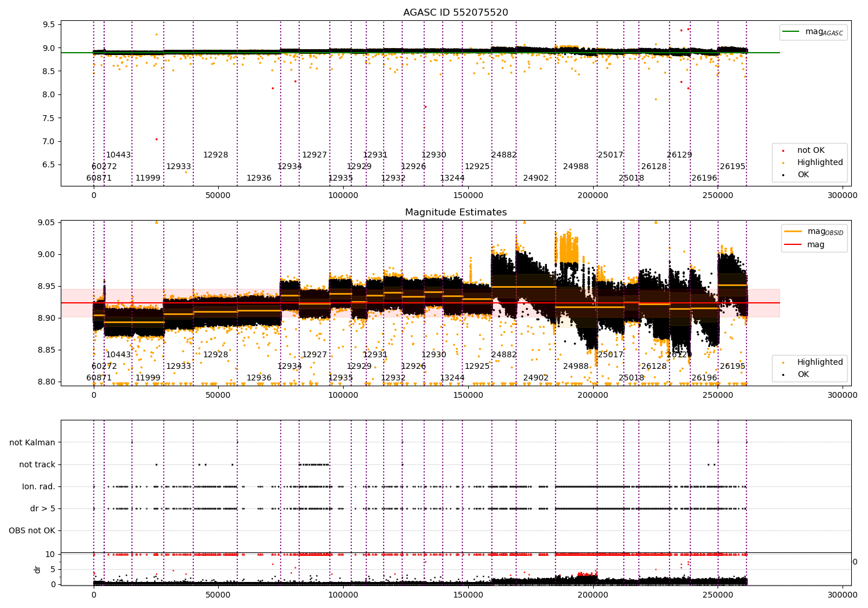The image size is (868, 608).
Task: Click the 'OBS not OK' axis label
Action: click(x=32, y=530)
